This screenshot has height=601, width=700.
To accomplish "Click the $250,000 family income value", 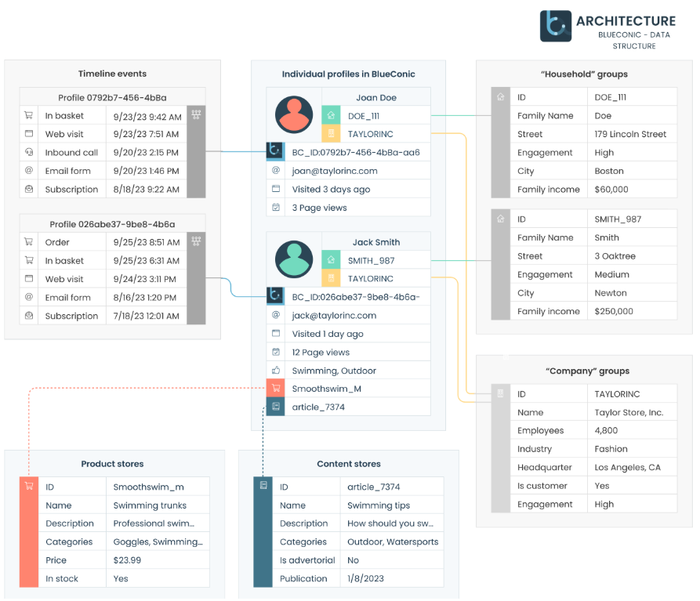I will [x=614, y=311].
